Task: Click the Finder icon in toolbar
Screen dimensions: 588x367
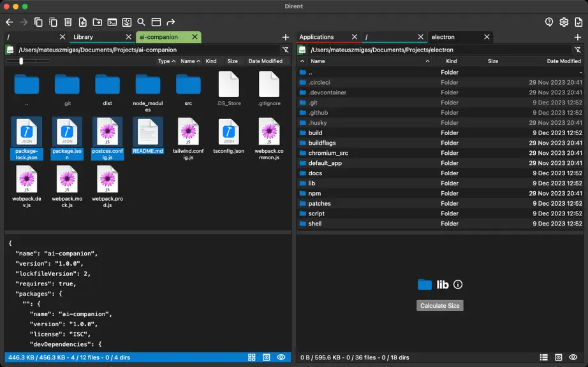Action: (127, 22)
